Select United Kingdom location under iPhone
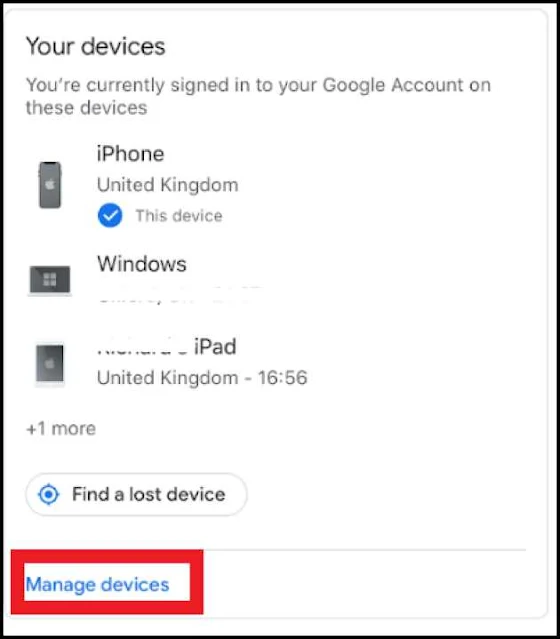560x639 pixels. coord(168,185)
